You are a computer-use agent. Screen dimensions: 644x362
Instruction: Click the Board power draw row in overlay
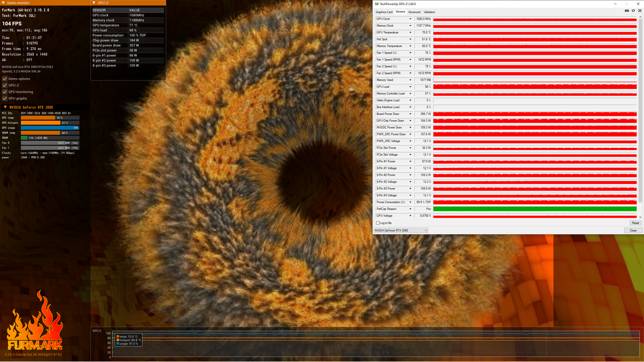pyautogui.click(x=128, y=45)
